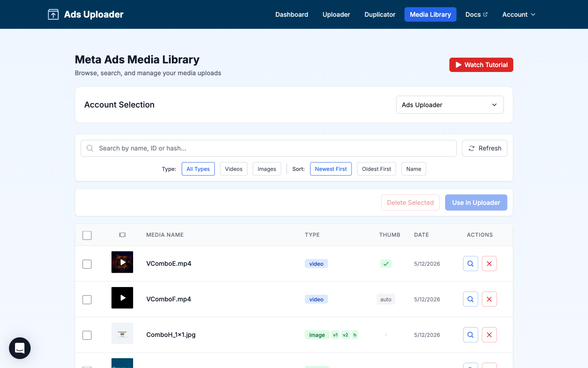Sort media by Name
Viewport: 588px width, 368px height.
click(414, 169)
